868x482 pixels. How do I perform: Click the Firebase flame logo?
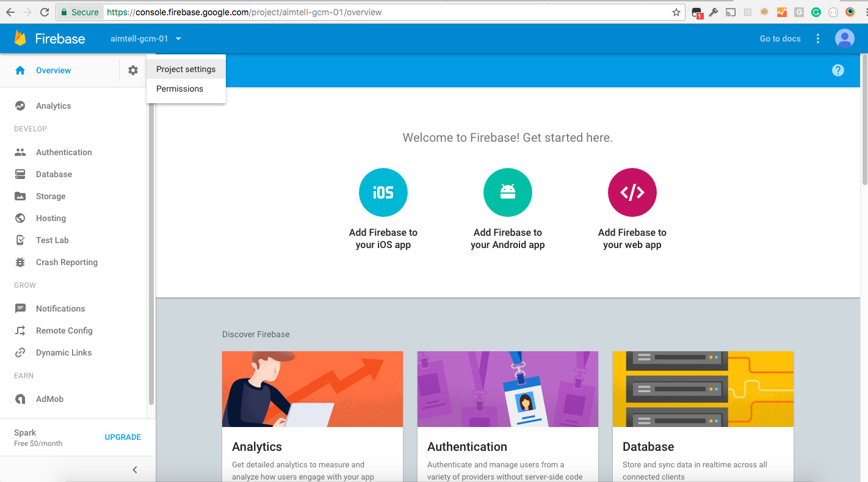[x=20, y=38]
